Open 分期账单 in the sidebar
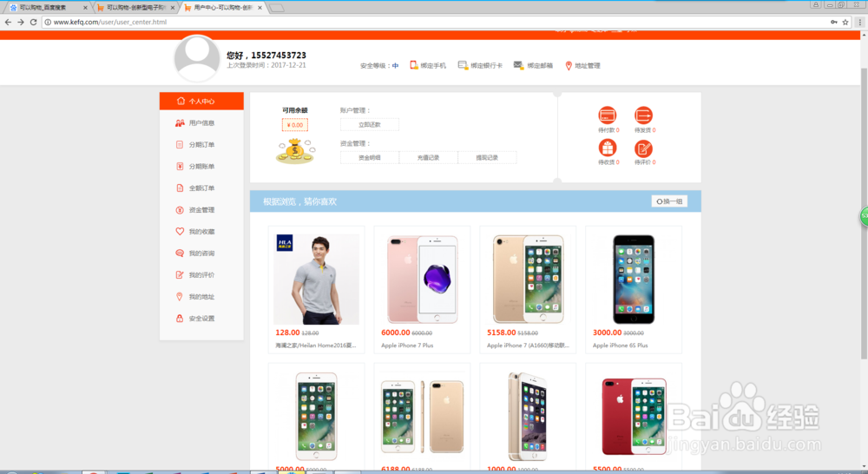Image resolution: width=868 pixels, height=474 pixels. coord(201,166)
